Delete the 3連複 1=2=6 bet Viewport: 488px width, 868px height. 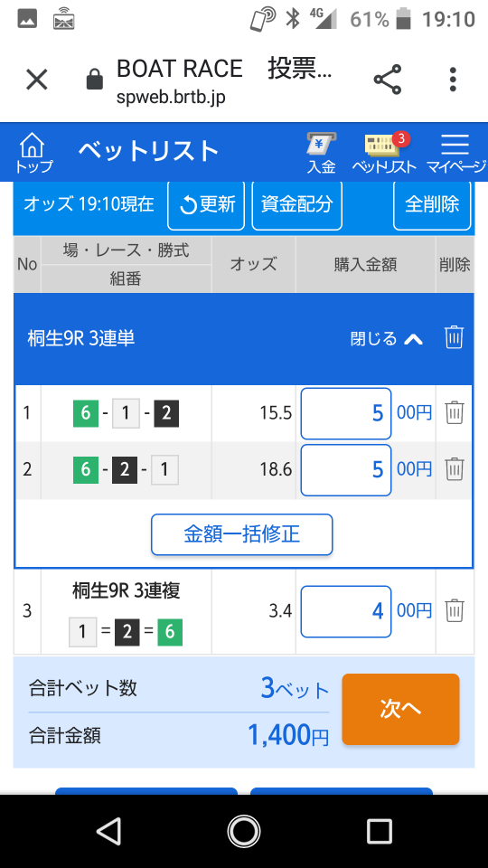tap(455, 611)
